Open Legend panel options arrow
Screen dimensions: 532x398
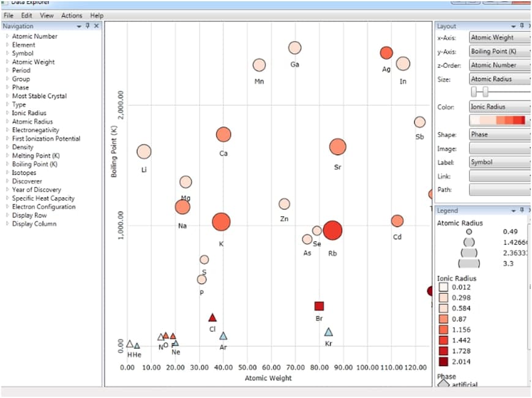click(x=513, y=211)
